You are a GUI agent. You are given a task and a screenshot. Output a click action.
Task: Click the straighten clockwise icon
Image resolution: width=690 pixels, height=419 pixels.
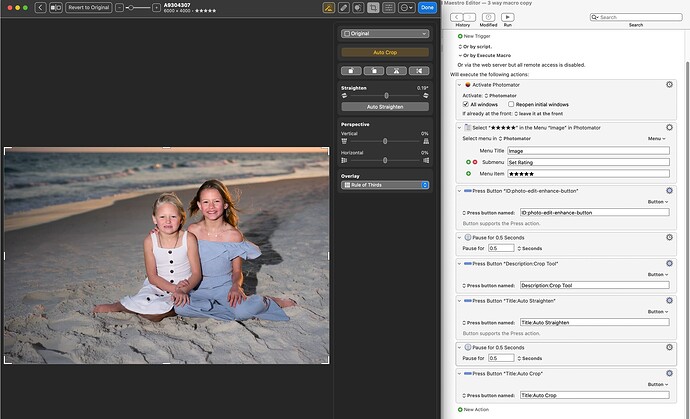coord(426,96)
